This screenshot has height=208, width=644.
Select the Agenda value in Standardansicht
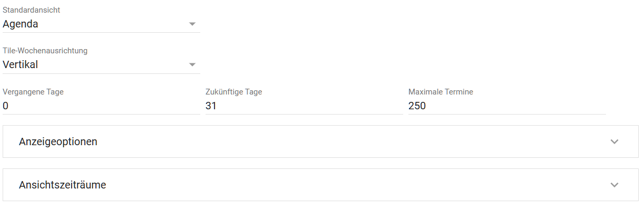20,24
